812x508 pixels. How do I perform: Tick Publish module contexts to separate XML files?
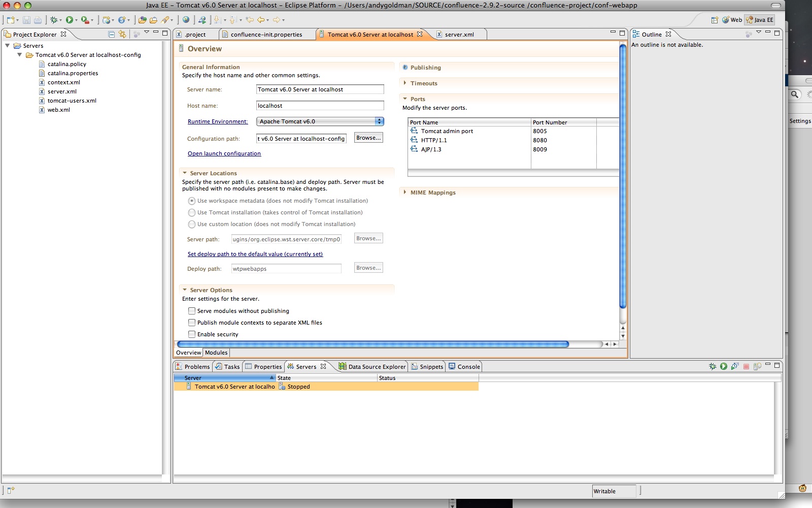click(192, 323)
